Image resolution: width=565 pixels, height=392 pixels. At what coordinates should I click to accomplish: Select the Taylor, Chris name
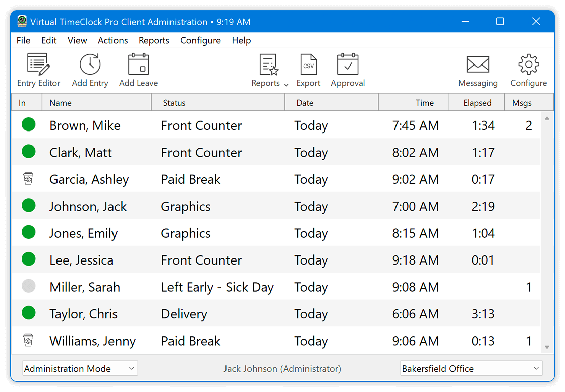pos(83,314)
